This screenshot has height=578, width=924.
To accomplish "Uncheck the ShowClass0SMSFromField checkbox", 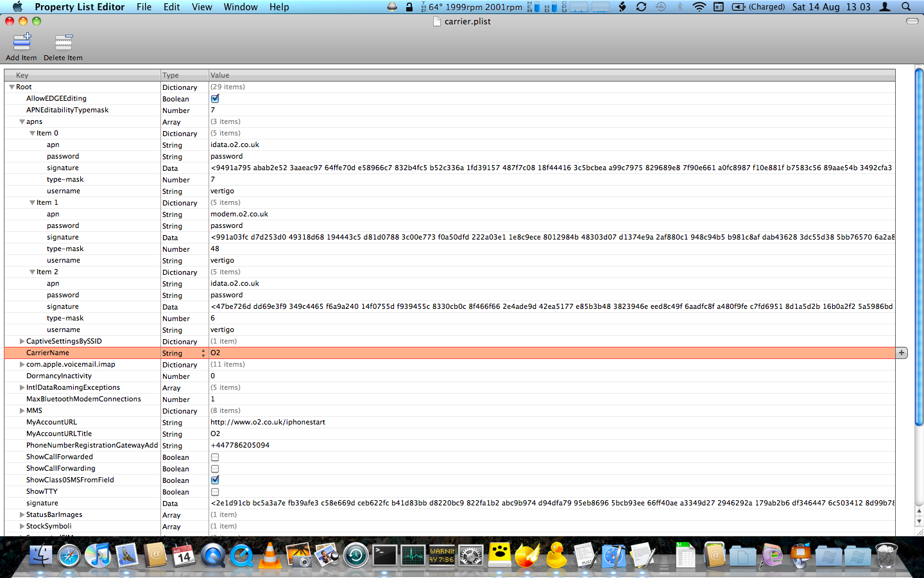I will click(x=215, y=480).
